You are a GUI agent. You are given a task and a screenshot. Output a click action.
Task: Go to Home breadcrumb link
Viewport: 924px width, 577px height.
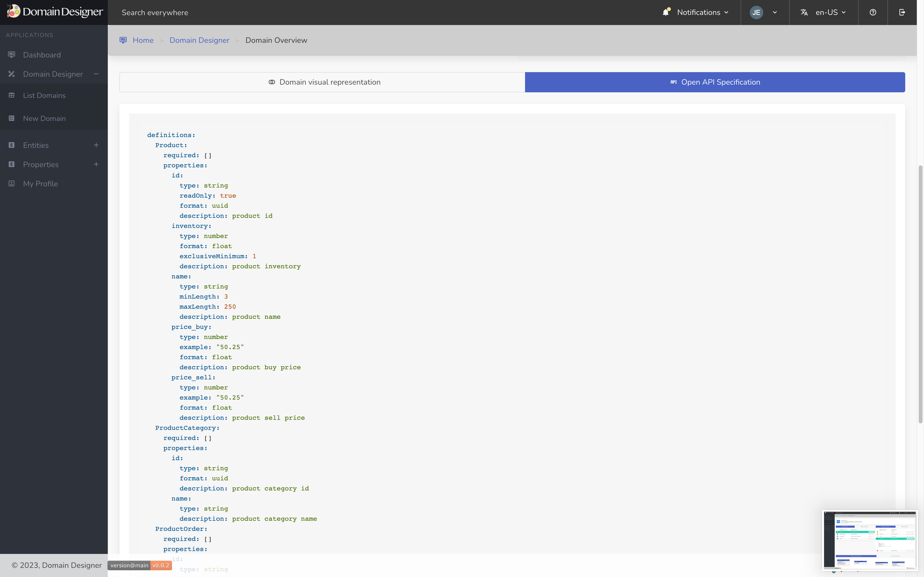point(143,40)
